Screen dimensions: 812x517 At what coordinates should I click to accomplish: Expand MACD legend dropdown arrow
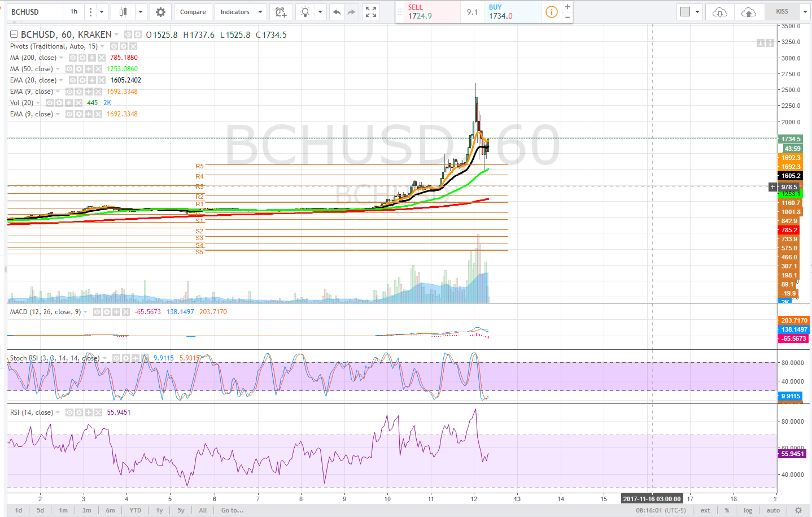coord(85,312)
